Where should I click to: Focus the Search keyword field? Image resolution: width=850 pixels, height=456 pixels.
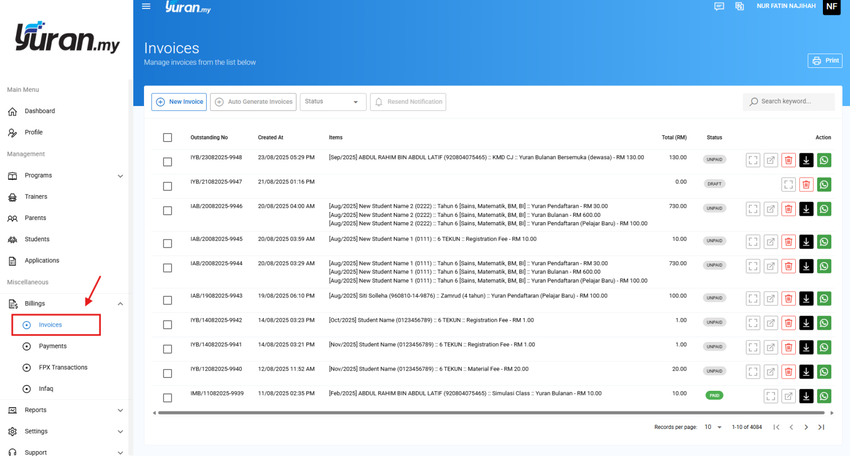(789, 101)
